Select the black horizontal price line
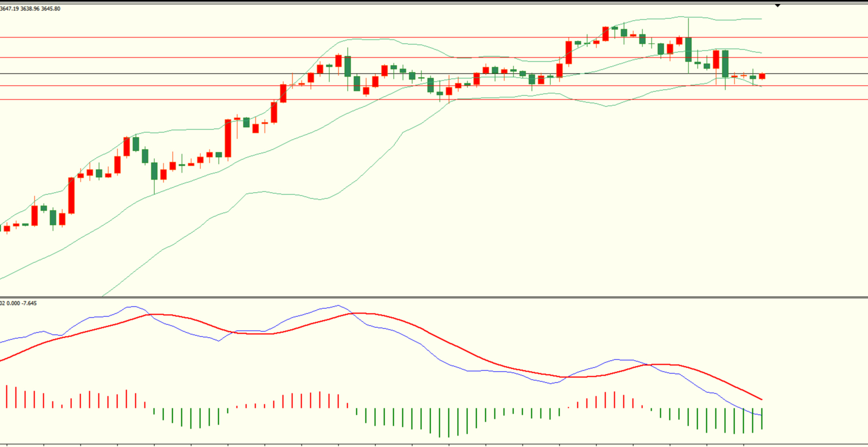 (434, 74)
